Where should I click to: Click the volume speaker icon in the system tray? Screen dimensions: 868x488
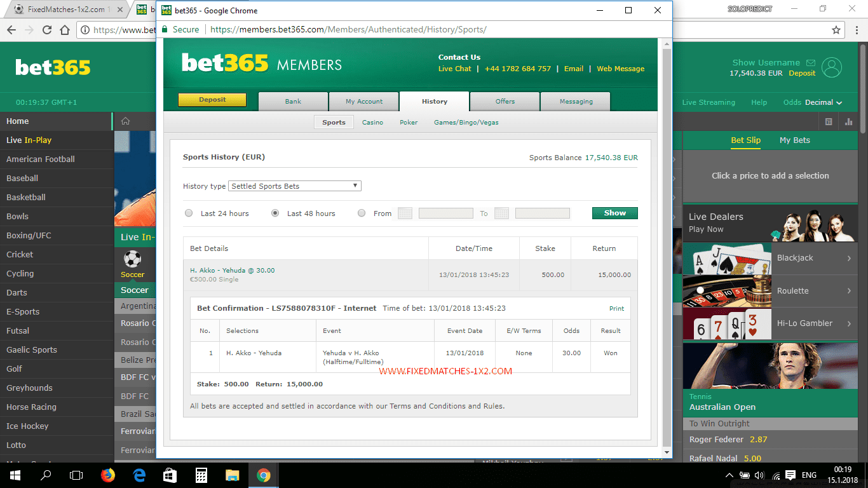(759, 475)
